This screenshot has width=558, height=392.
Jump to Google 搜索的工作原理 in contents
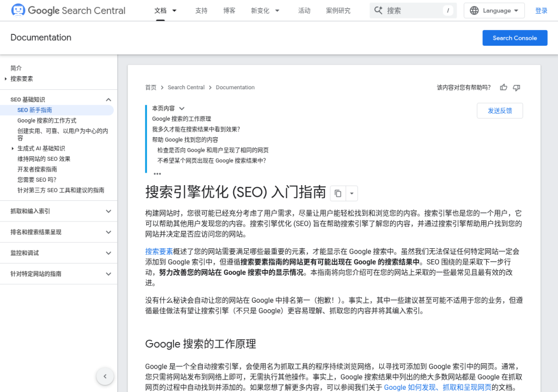point(181,119)
